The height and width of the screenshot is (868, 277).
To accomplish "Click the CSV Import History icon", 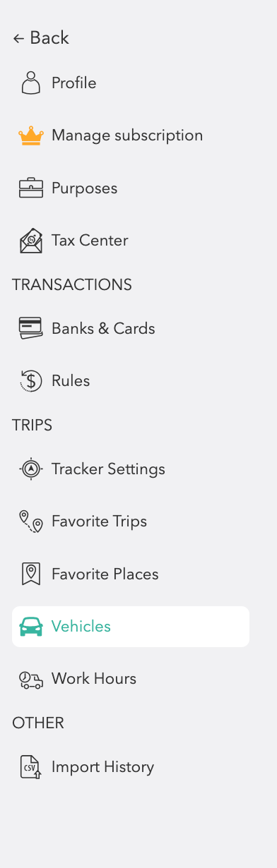I will coord(30,767).
